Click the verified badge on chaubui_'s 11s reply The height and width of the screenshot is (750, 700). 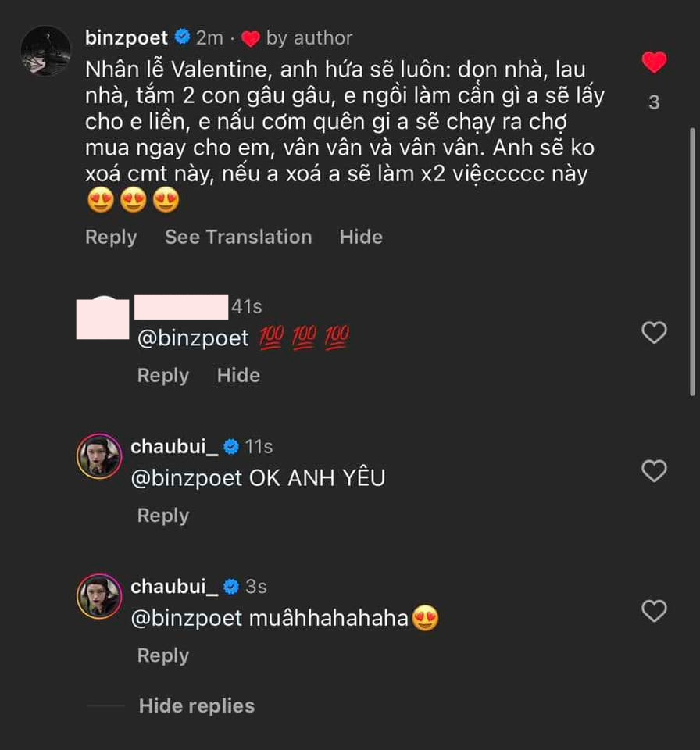pos(231,447)
